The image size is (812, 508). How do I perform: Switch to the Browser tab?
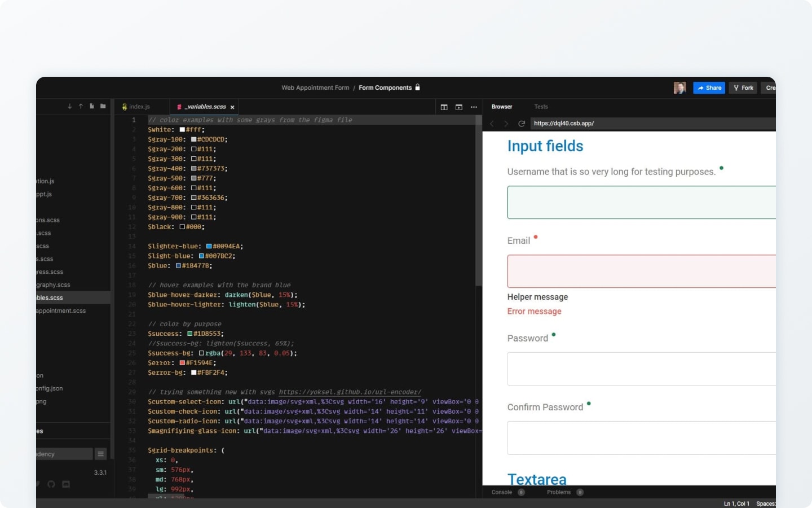(502, 107)
